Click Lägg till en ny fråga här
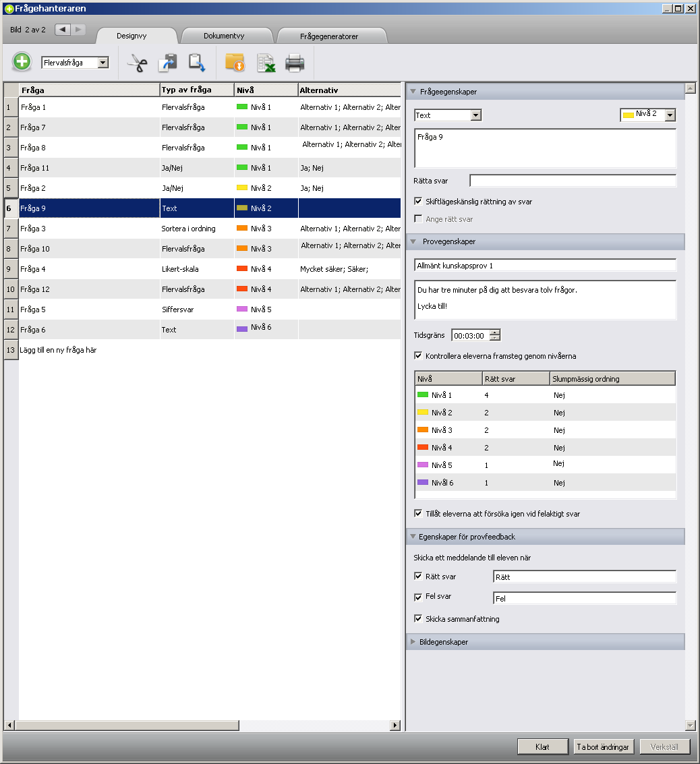 [x=58, y=350]
